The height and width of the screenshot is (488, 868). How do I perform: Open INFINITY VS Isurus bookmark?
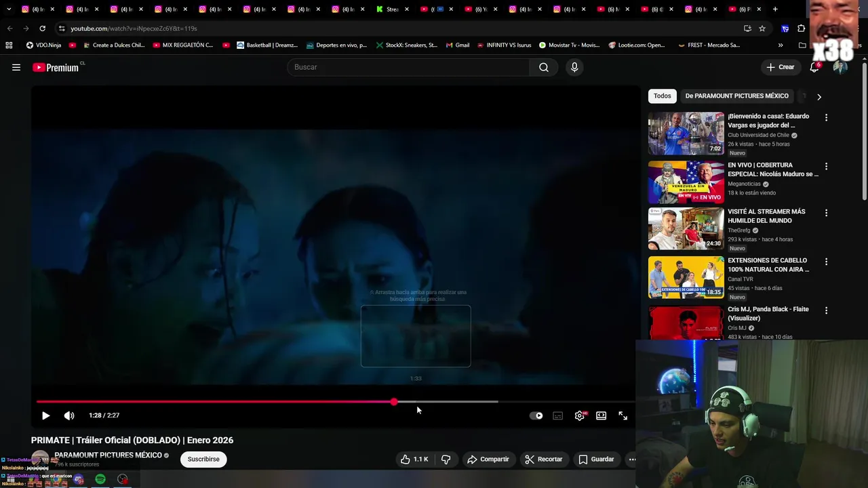[x=504, y=45]
